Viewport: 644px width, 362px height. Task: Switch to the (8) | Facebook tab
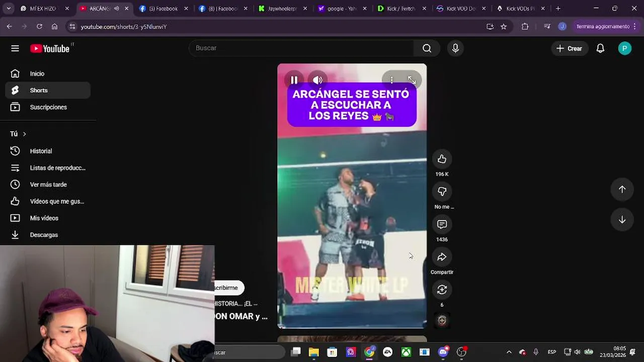click(x=222, y=9)
